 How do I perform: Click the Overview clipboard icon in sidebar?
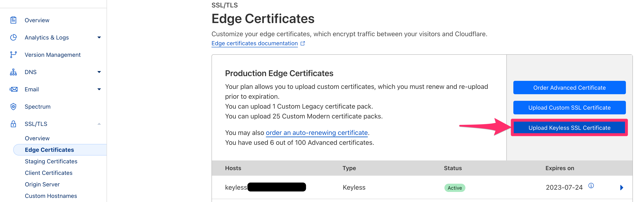13,20
